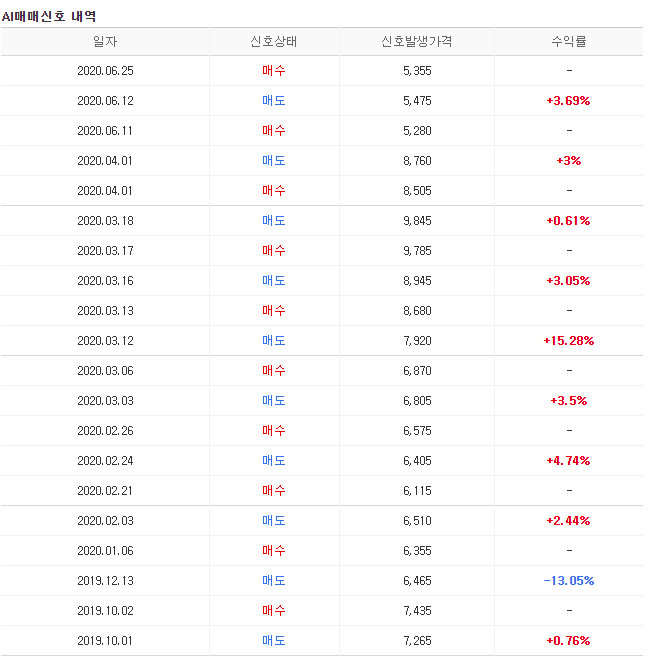Select price 7,265

(x=417, y=641)
